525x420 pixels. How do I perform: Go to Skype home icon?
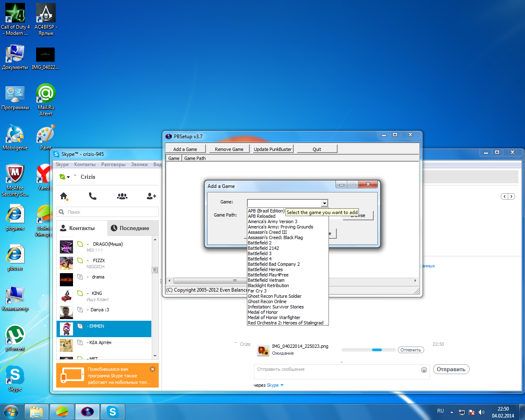tap(64, 196)
